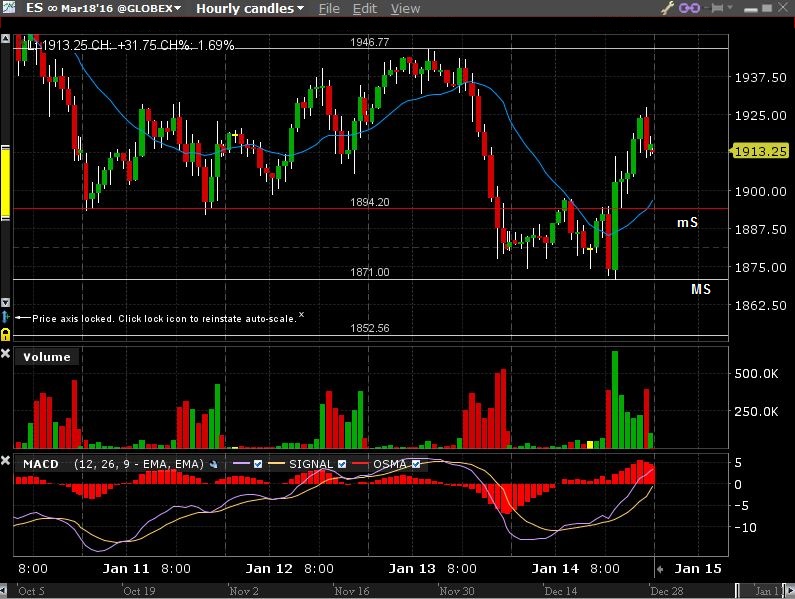
Task: Close the Volume panel with its X
Action: pyautogui.click(x=6, y=354)
